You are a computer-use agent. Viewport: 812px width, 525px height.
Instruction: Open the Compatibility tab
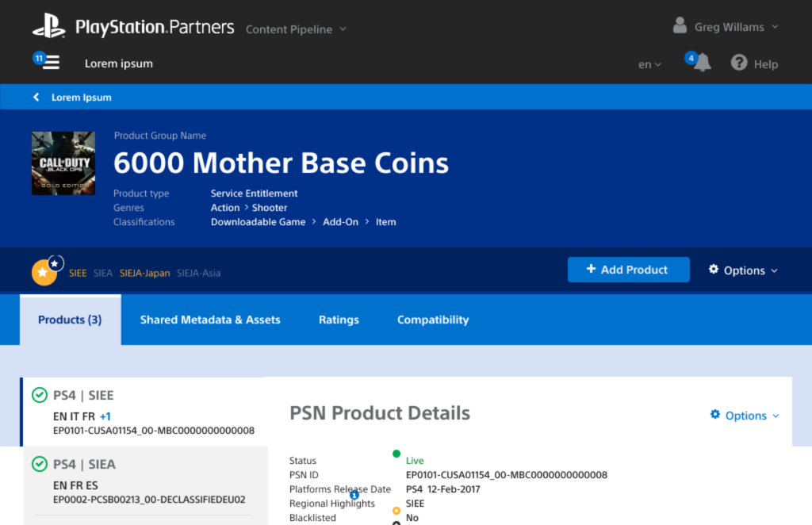(x=433, y=320)
